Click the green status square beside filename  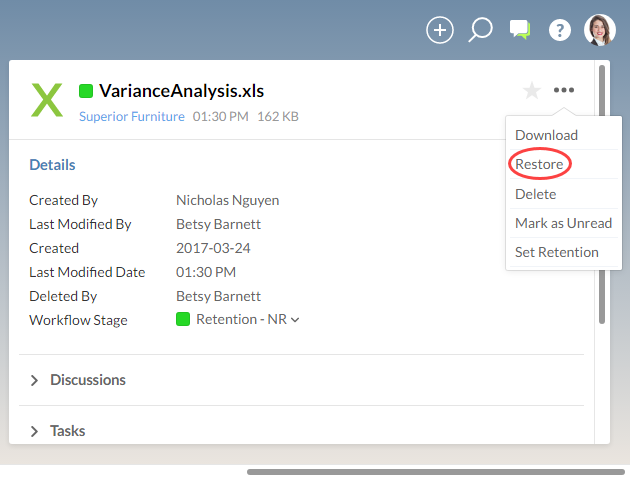click(x=86, y=91)
